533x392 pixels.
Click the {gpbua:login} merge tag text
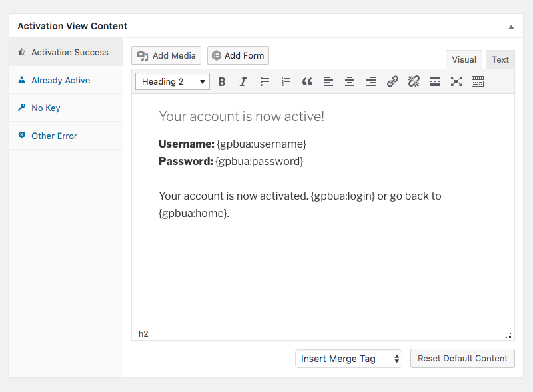click(x=342, y=196)
